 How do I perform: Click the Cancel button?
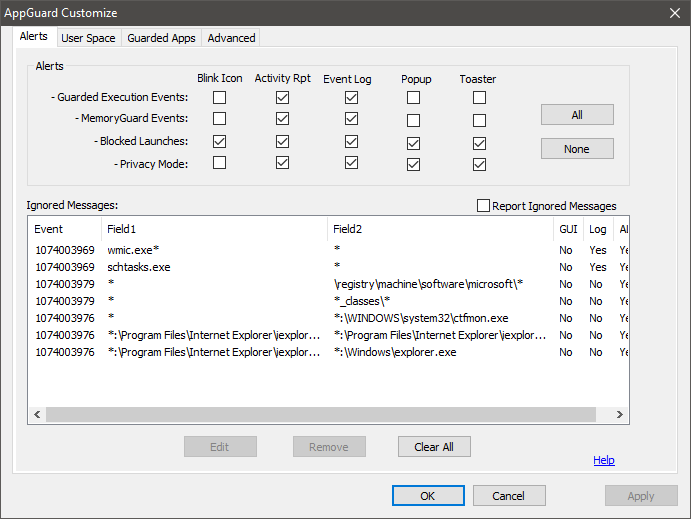509,496
